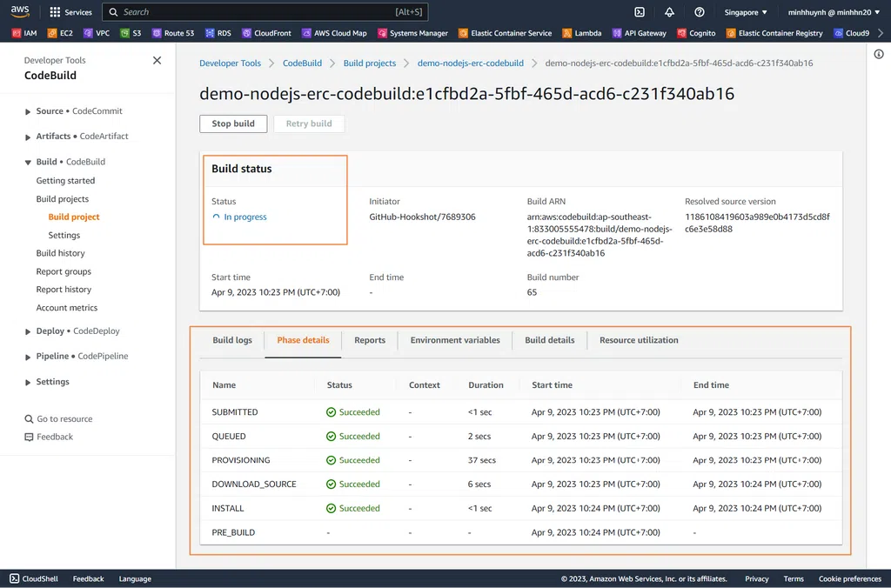Open AWS Cloud Map shortcut
This screenshot has height=588, width=891.
334,33
